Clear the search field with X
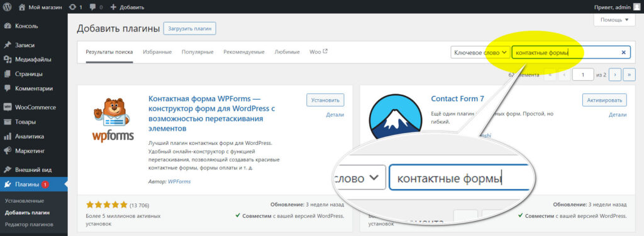Image resolution: width=644 pixels, height=236 pixels. 624,53
